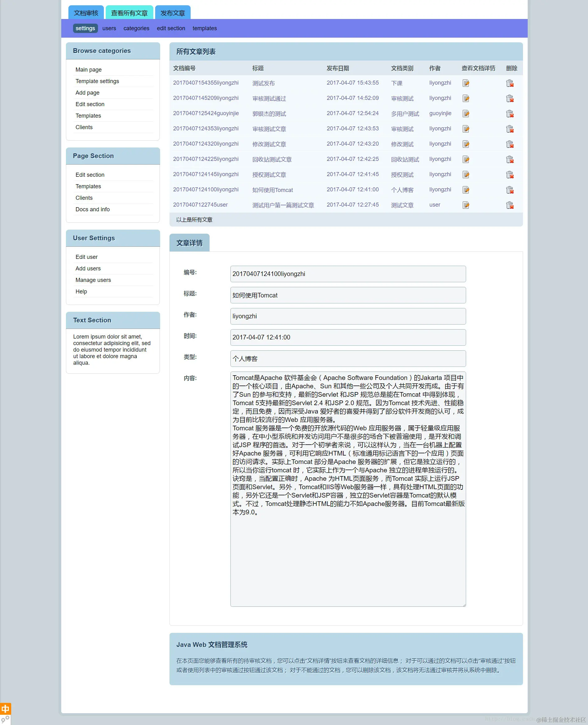Screen dimensions: 588x725
Task: Open Clients in Browse categories
Action: coord(84,127)
